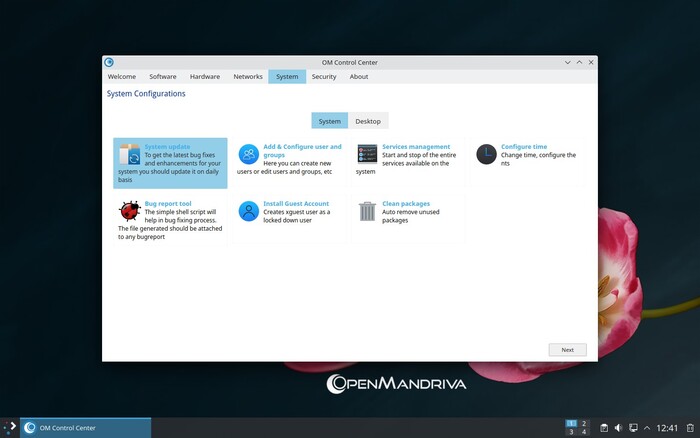The image size is (700, 438).
Task: Switch to the Desktop sub-tab
Action: click(368, 121)
